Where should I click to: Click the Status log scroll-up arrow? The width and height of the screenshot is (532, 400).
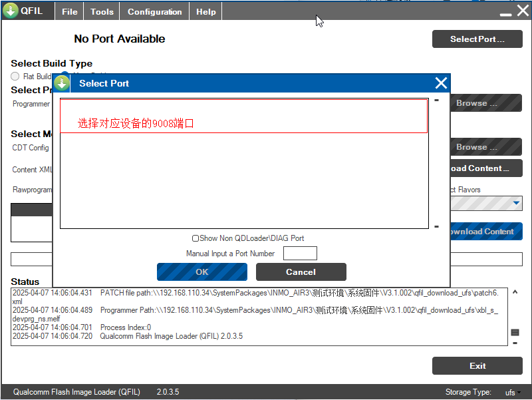click(515, 292)
